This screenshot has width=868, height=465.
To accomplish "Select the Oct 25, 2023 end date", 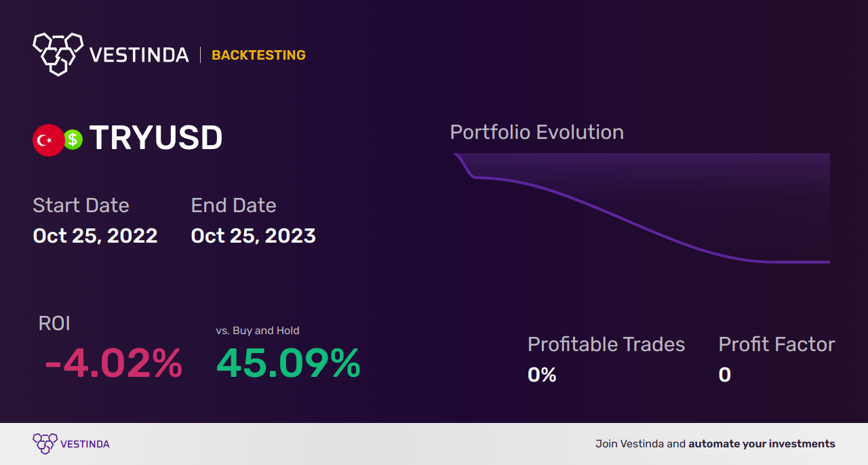I will [253, 236].
